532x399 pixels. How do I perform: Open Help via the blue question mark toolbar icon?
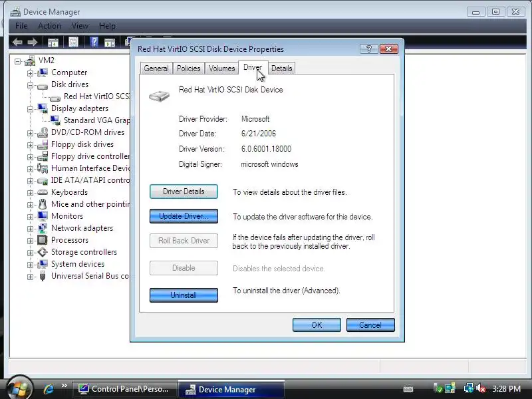(x=94, y=42)
